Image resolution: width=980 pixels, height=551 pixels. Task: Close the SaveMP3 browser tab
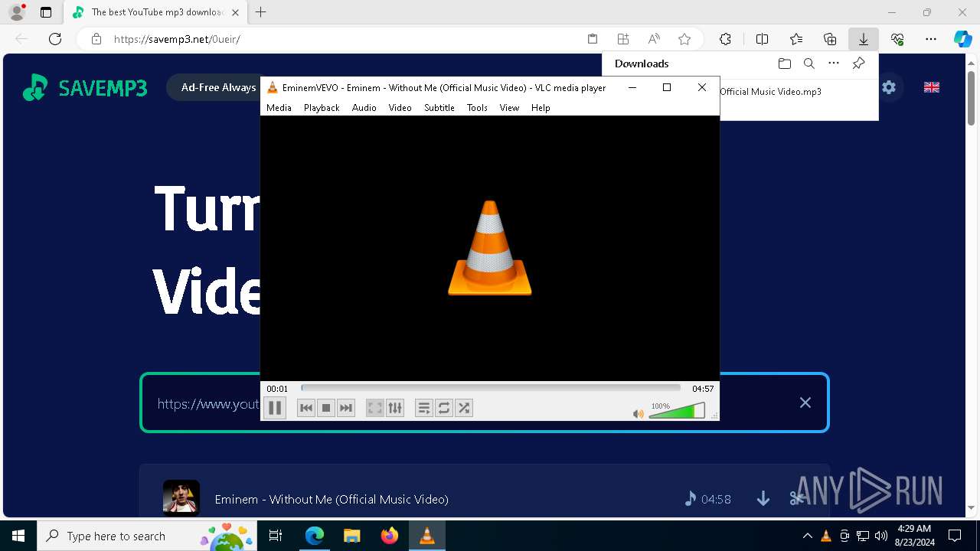click(x=235, y=12)
